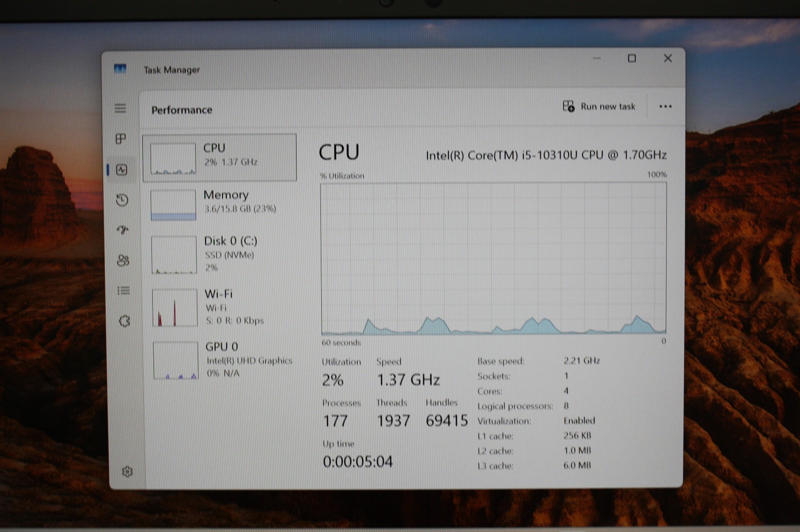Select the Disk 0 (C:) item

tap(221, 254)
